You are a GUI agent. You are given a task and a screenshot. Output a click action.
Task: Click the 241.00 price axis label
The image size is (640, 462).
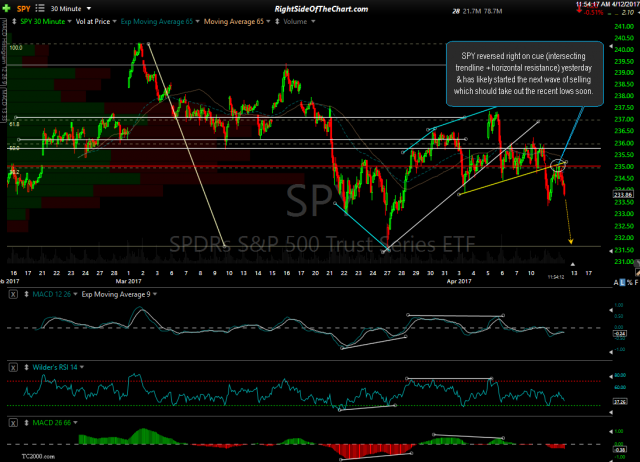pos(623,27)
